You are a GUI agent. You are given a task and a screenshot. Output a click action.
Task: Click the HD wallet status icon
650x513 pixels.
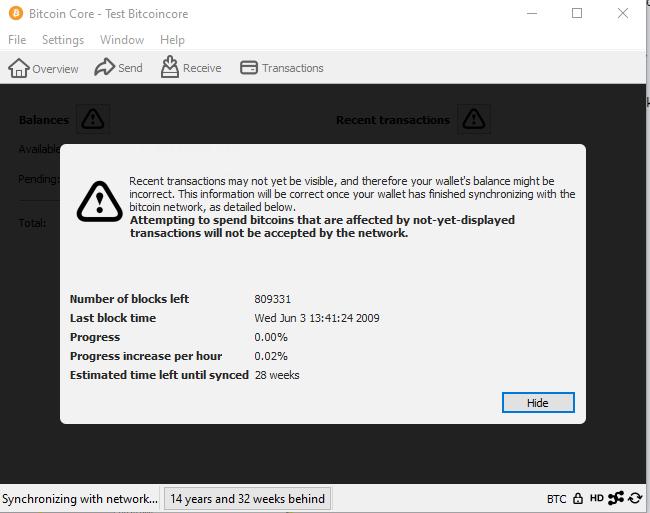[x=597, y=498]
